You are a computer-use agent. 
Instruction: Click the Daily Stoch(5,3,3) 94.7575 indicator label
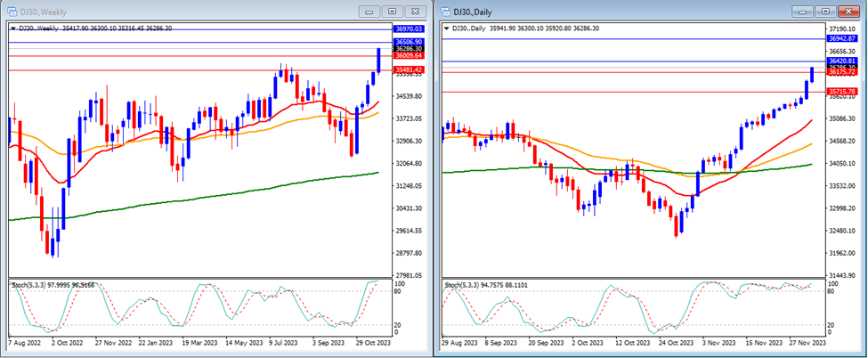click(487, 285)
